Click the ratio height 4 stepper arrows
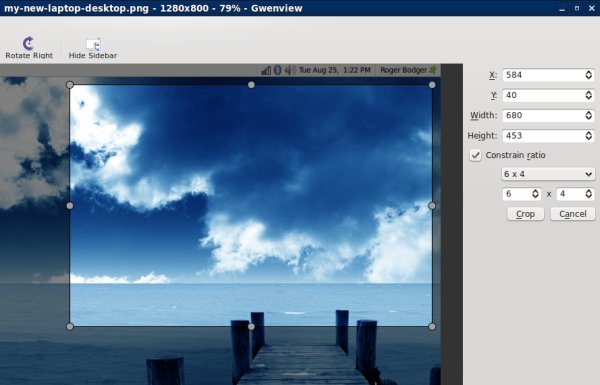 (x=589, y=194)
